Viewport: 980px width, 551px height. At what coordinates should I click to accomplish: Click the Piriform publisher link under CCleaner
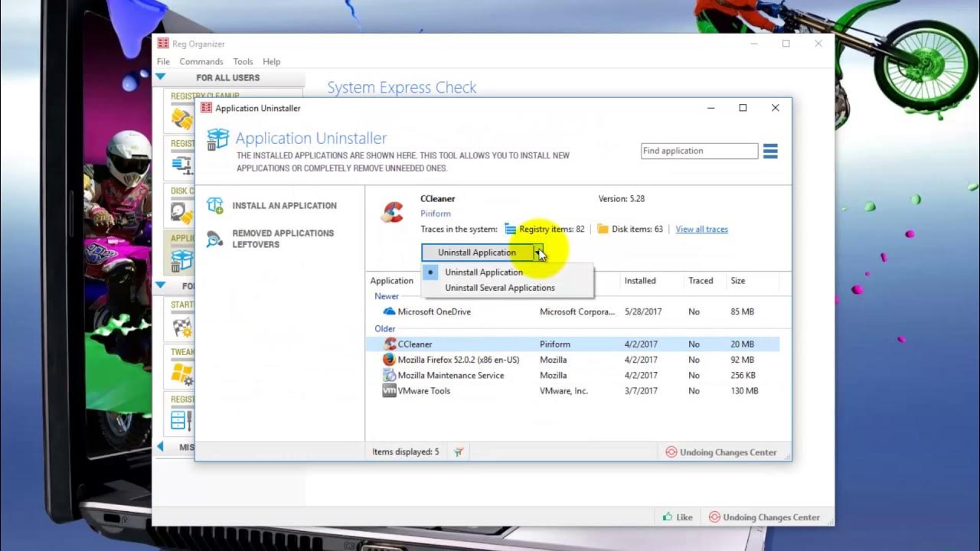click(436, 214)
